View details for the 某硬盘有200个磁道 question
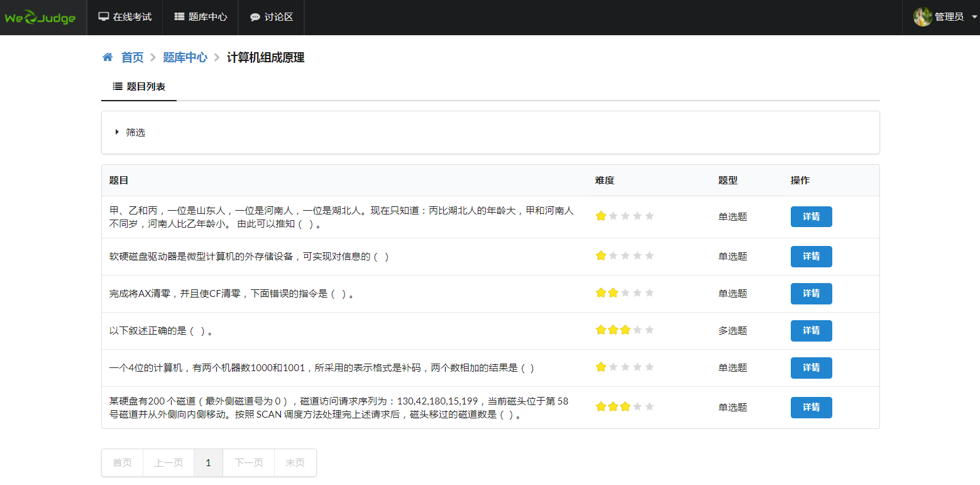The width and height of the screenshot is (980, 485). (x=811, y=408)
